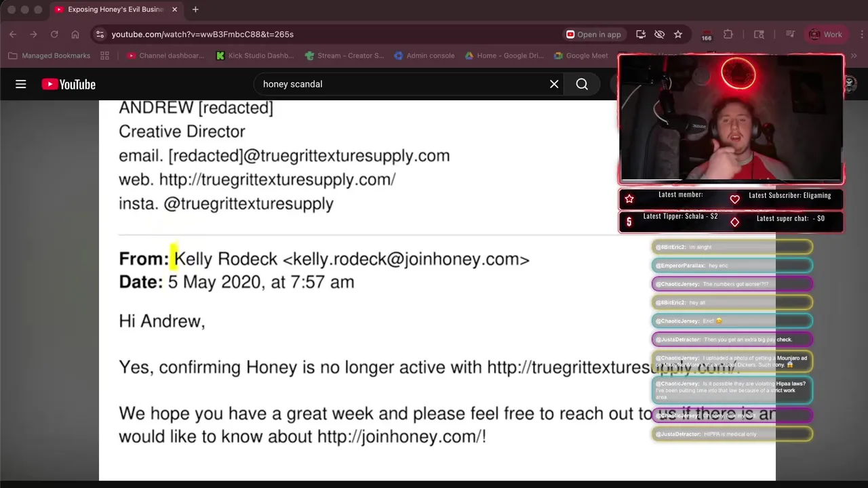Open 'Google Meet' bookmark
This screenshot has width=868, height=488.
[x=580, y=56]
